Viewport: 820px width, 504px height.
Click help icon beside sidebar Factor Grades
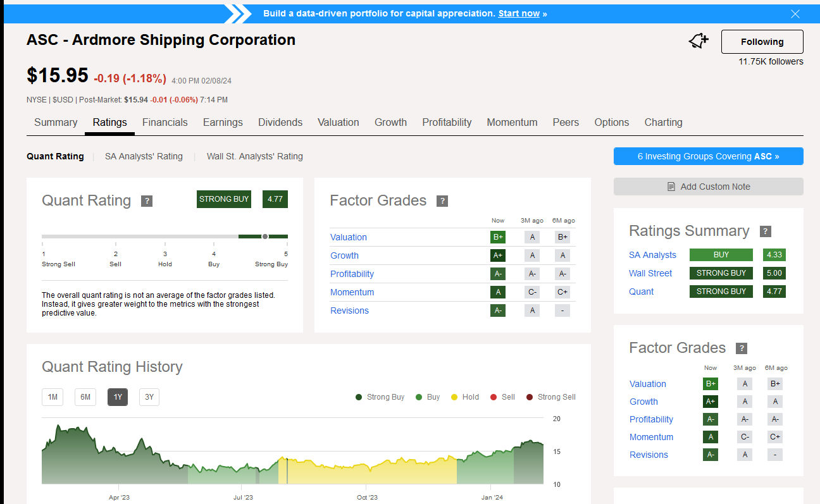pos(742,348)
